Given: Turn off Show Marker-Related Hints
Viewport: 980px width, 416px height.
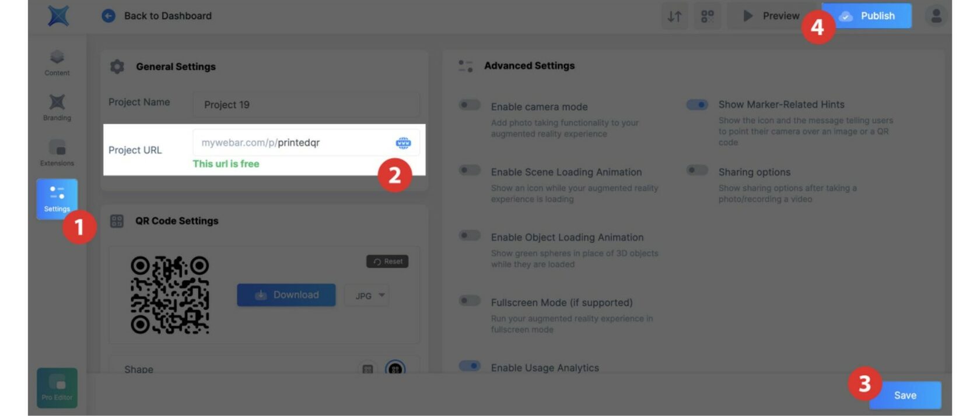Looking at the screenshot, I should point(697,105).
